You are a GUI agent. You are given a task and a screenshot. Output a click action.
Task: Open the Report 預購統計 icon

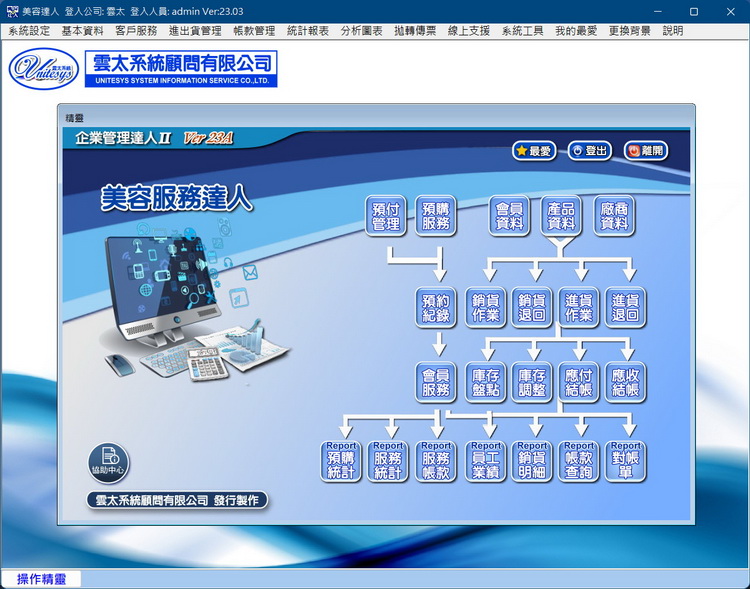(x=341, y=461)
